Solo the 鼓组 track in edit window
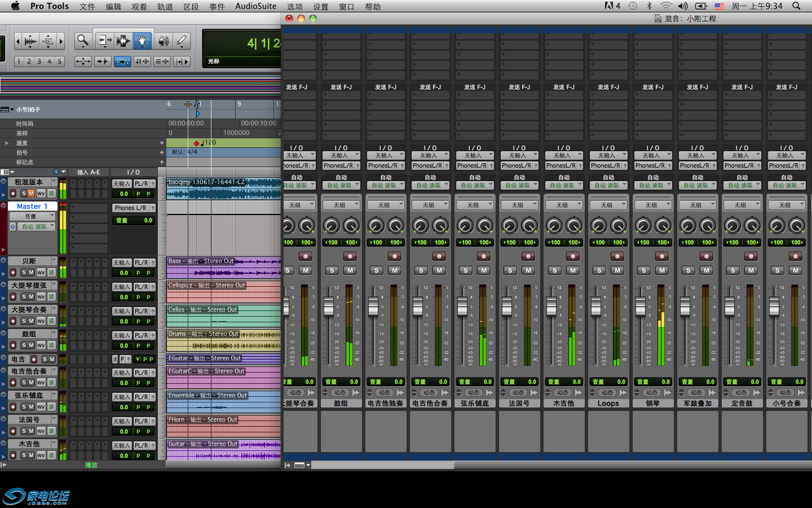This screenshot has width=812, height=508. point(24,345)
